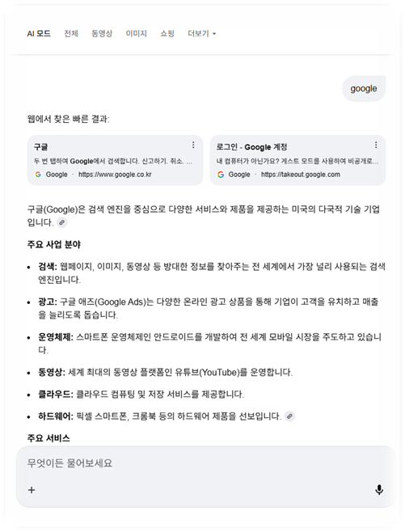Switch to the 전체 tab
This screenshot has width=405, height=532.
[x=71, y=34]
